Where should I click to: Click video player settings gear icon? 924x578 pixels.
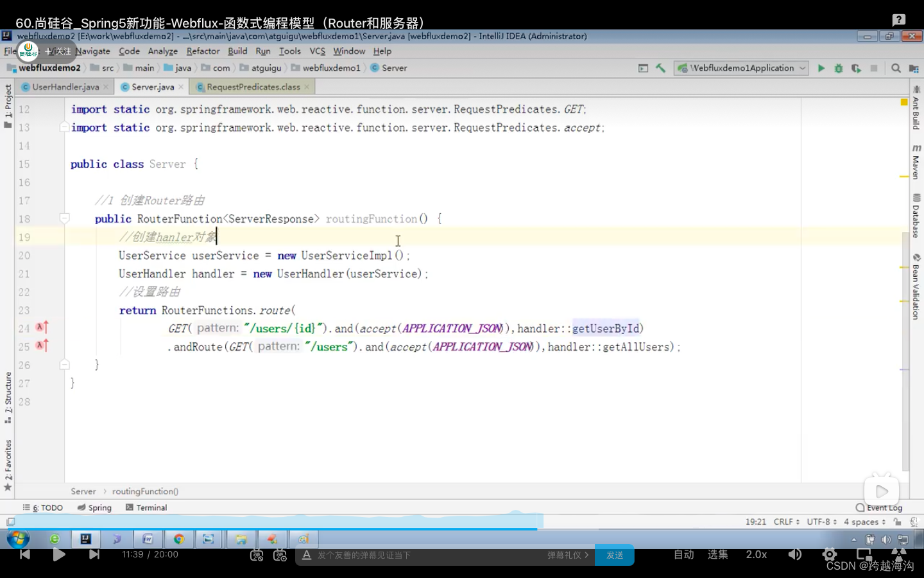(829, 554)
